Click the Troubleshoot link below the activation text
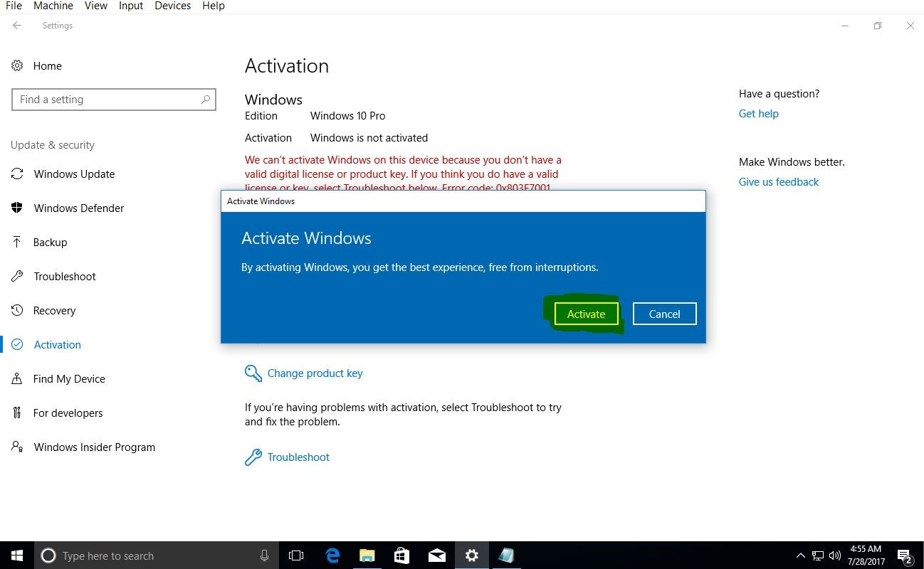 coord(298,457)
